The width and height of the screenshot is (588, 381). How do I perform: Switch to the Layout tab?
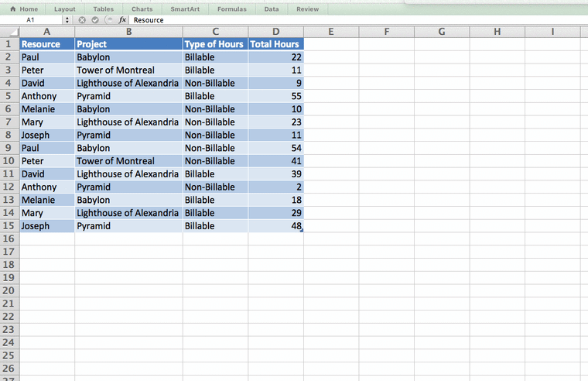tap(64, 9)
